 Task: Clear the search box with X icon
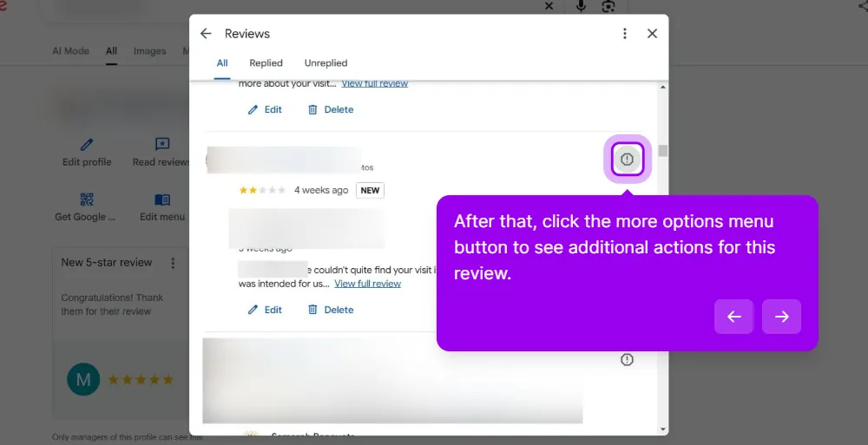(x=549, y=6)
